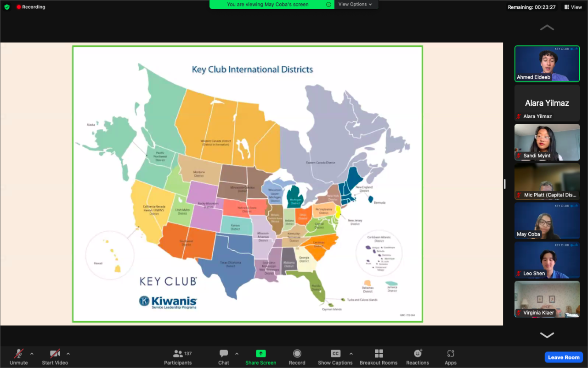Viewport: 588px width, 368px height.
Task: Expand audio options arrow next to Unmute
Action: [32, 354]
